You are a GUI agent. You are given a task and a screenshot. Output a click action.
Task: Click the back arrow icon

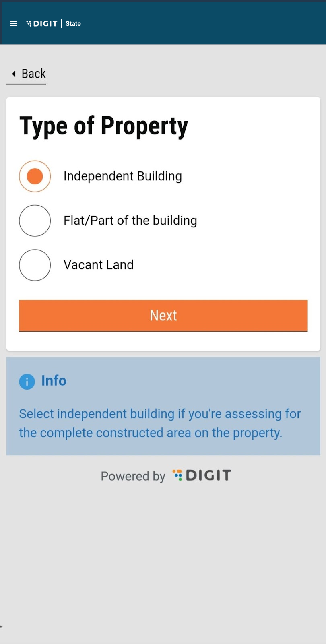(14, 74)
